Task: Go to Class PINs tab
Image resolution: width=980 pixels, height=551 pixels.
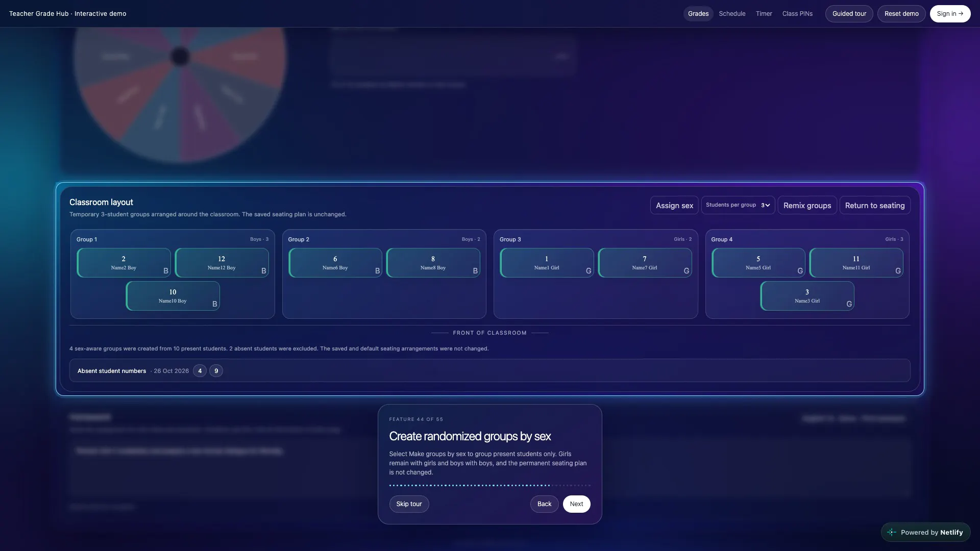Action: [x=797, y=14]
